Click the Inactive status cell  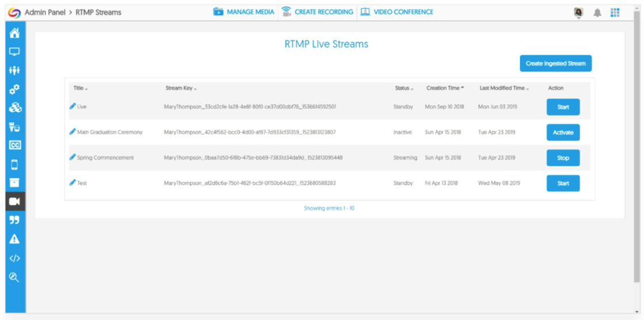(402, 132)
